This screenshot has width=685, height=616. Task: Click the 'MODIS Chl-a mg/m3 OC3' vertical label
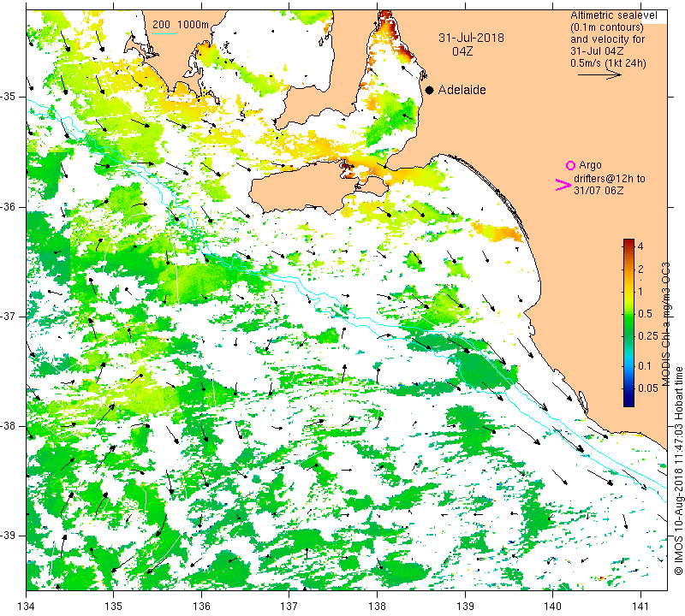tap(666, 324)
